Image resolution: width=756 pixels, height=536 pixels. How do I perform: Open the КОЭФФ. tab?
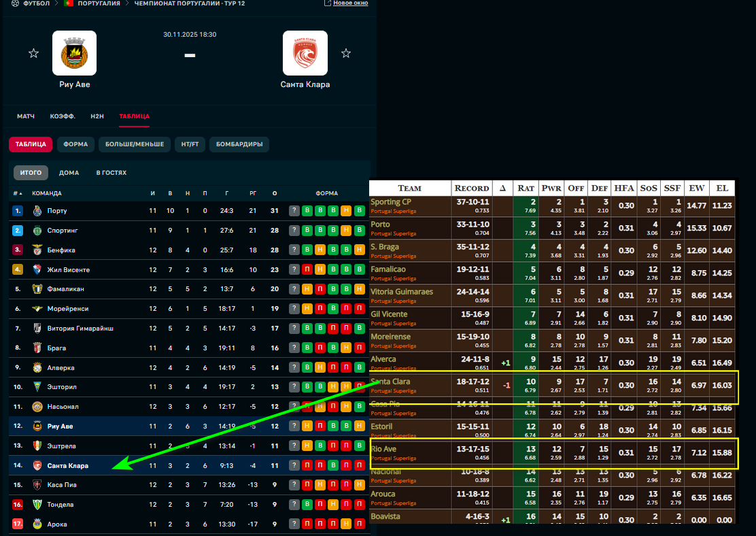click(x=63, y=116)
